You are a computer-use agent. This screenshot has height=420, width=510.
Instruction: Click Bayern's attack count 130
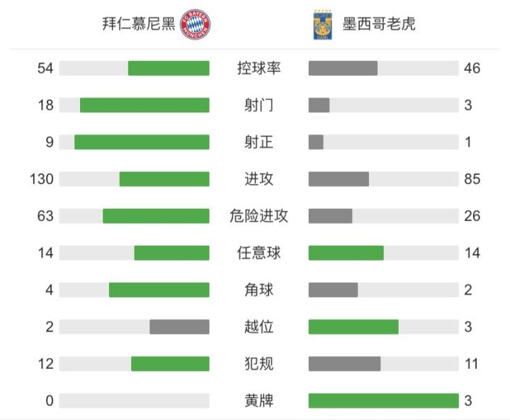(x=42, y=179)
